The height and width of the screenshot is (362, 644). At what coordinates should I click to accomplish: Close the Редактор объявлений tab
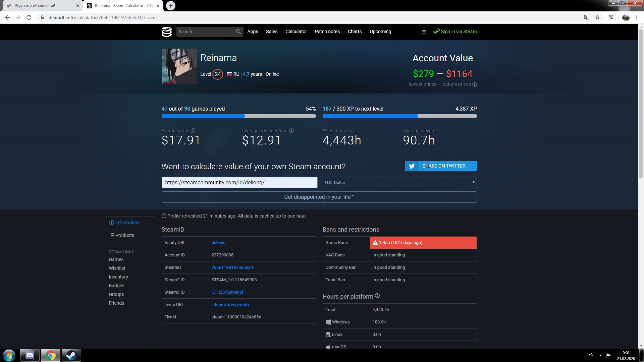(78, 6)
